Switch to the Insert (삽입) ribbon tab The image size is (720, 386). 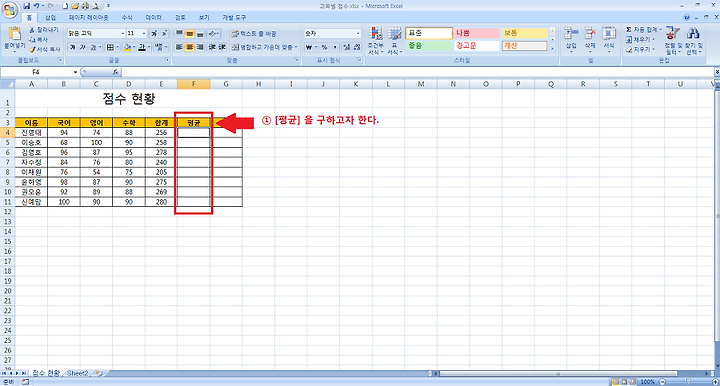coord(50,17)
